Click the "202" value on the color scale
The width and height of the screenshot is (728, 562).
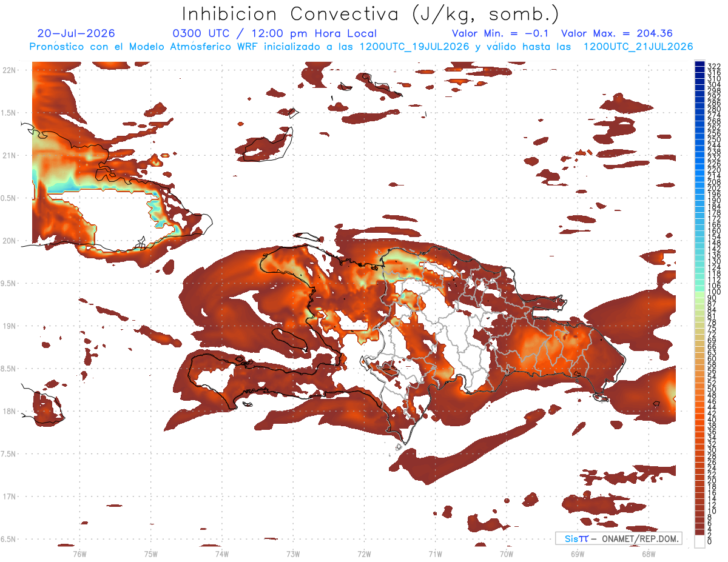[713, 188]
